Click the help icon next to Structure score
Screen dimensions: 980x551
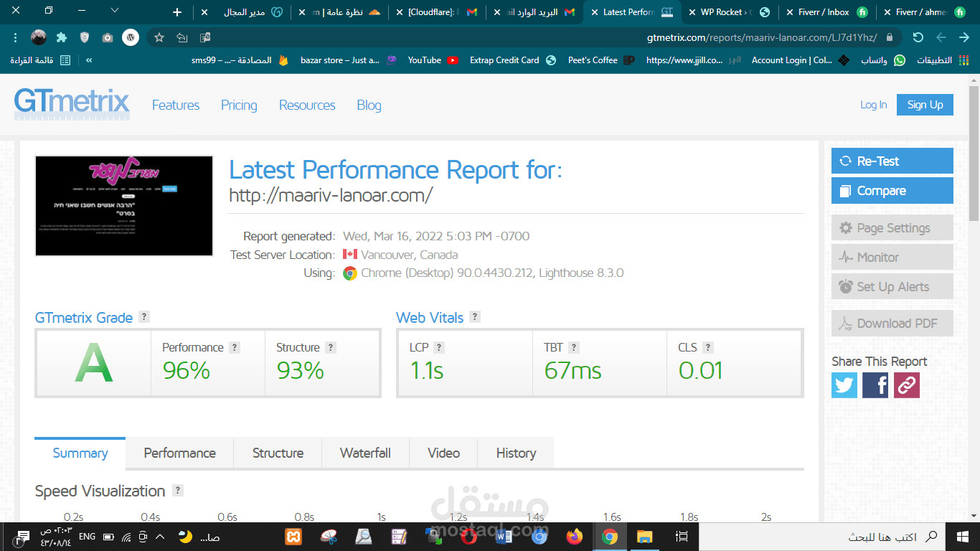click(331, 347)
